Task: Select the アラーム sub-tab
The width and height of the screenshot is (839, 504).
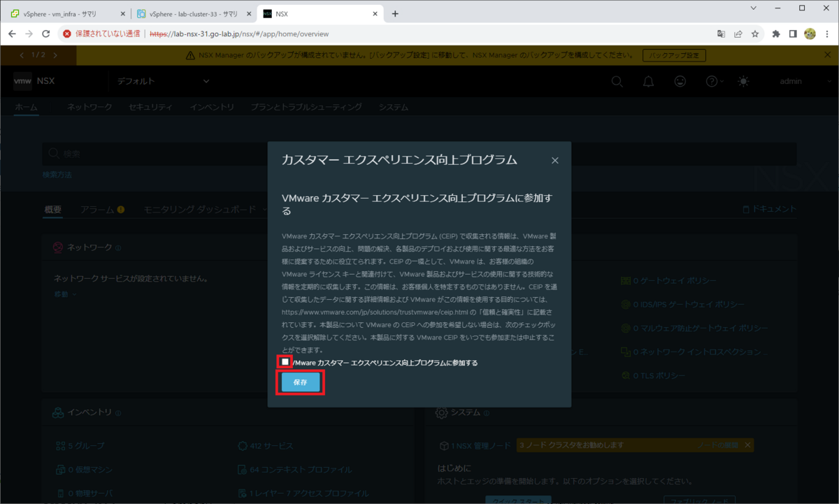Action: [x=102, y=209]
